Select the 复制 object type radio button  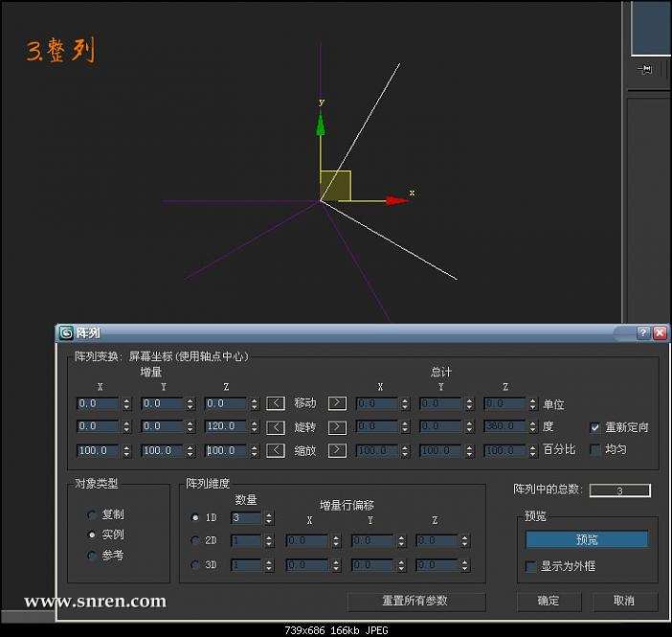92,514
